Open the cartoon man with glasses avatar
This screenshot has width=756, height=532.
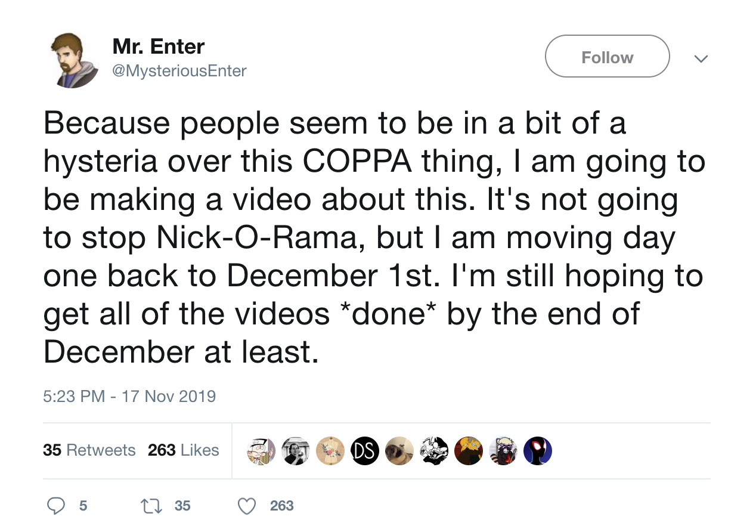[x=261, y=451]
